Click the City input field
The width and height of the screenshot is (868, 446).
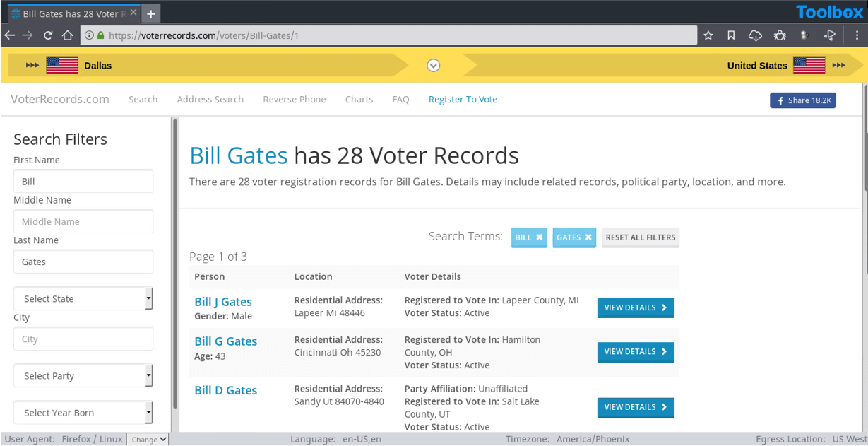click(x=83, y=339)
